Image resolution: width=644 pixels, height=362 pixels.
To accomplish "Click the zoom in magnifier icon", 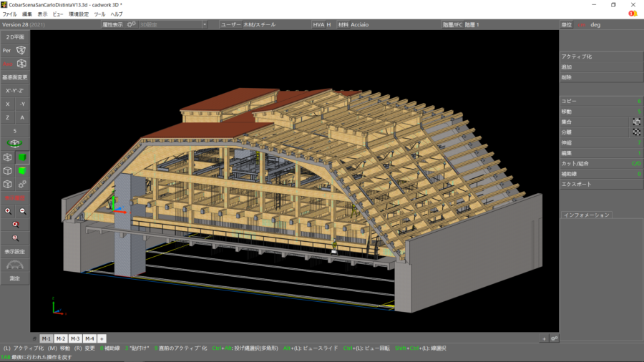I will click(x=8, y=211).
